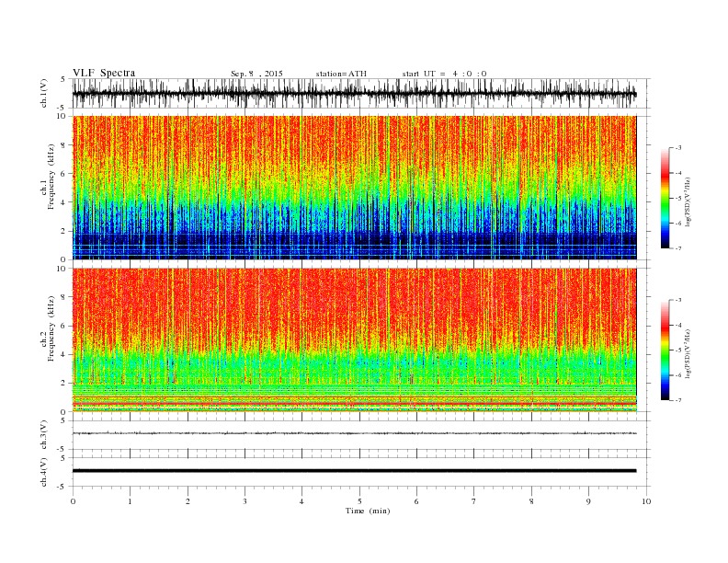728x563 pixels.
Task: Click the time axis tick label "3"
Action: (245, 501)
